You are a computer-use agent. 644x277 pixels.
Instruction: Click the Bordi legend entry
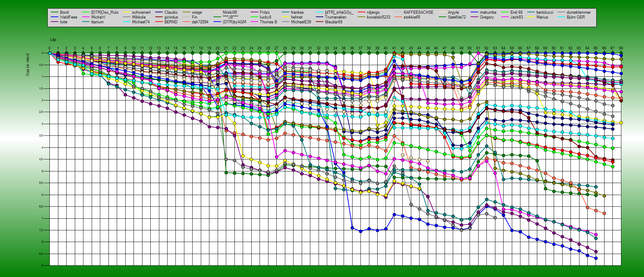[x=64, y=12]
